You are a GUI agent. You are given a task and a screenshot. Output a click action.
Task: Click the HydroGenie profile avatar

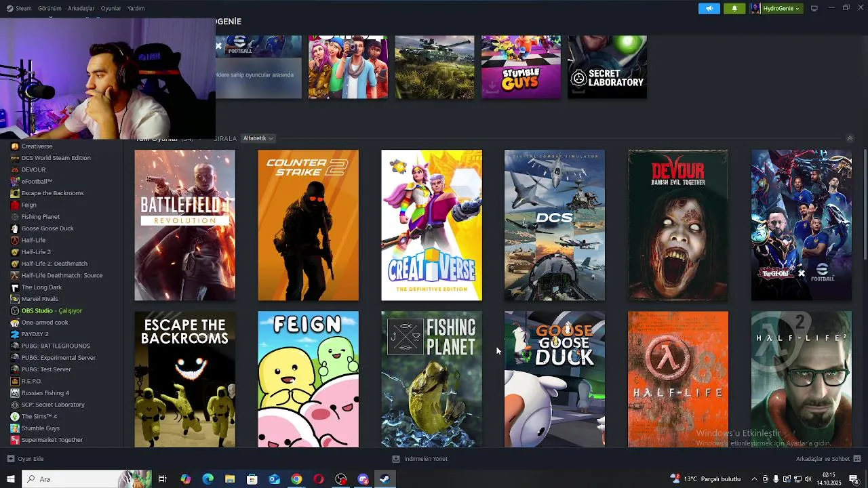755,8
